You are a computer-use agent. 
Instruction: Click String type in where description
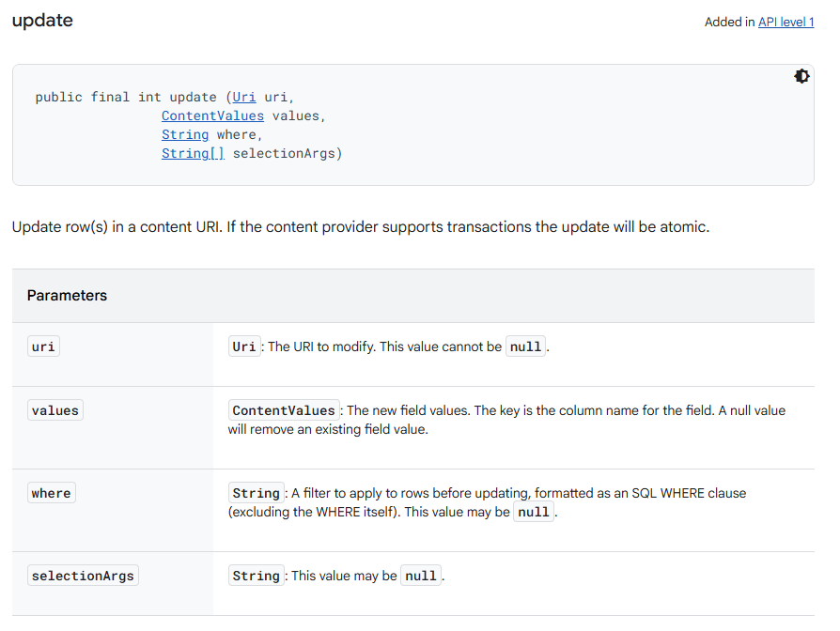point(256,493)
